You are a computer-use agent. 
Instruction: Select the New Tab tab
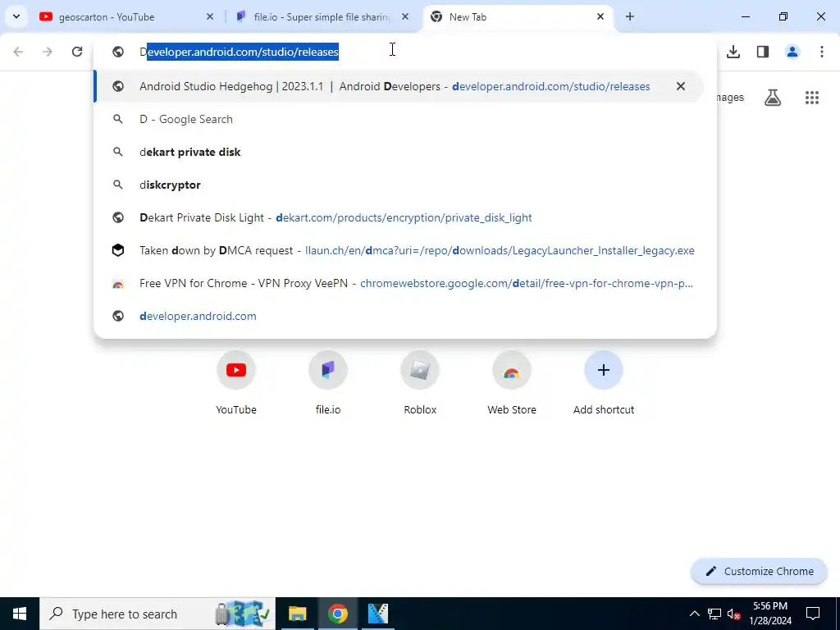click(518, 17)
